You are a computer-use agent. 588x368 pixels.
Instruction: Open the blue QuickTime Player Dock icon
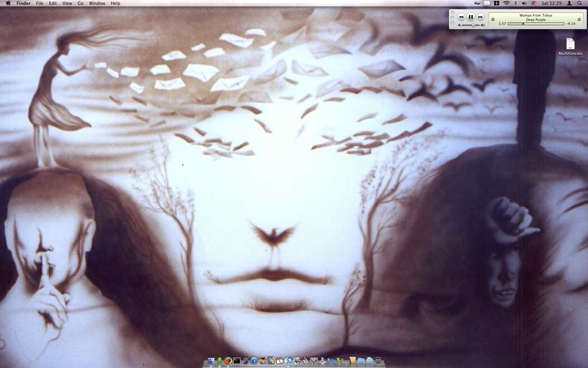pos(254,361)
